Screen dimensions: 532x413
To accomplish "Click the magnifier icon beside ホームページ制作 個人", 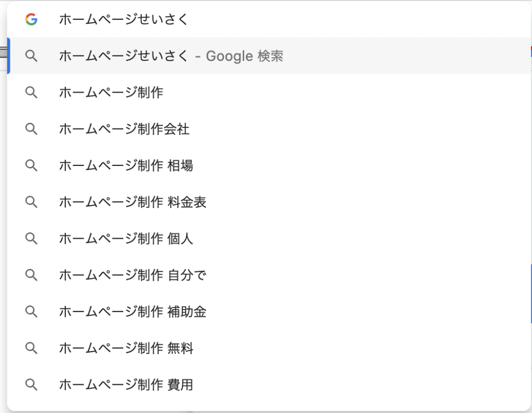I will point(31,239).
